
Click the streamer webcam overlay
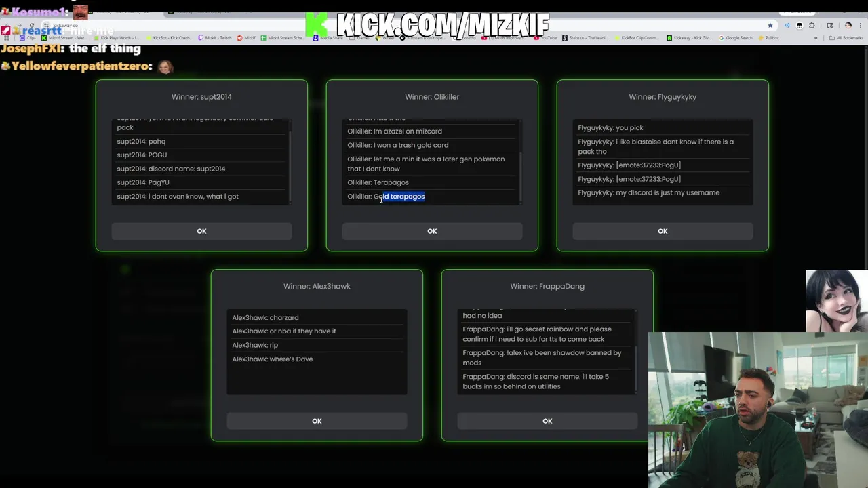(758, 410)
